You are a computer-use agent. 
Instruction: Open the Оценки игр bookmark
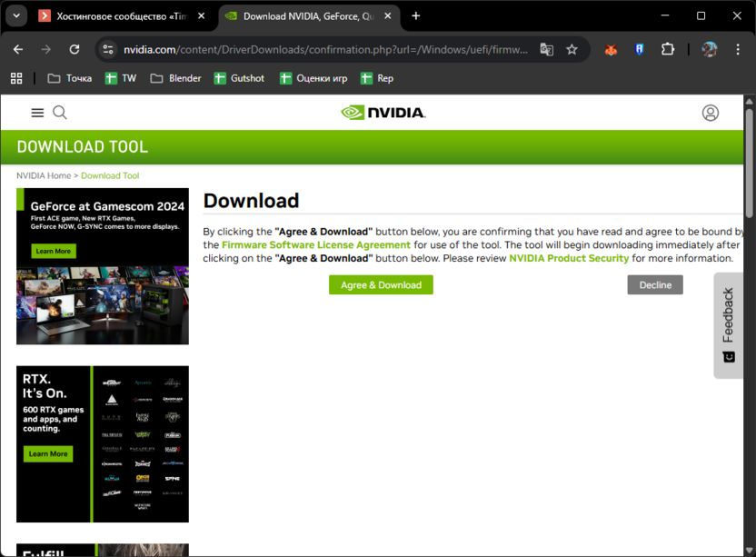pyautogui.click(x=313, y=78)
